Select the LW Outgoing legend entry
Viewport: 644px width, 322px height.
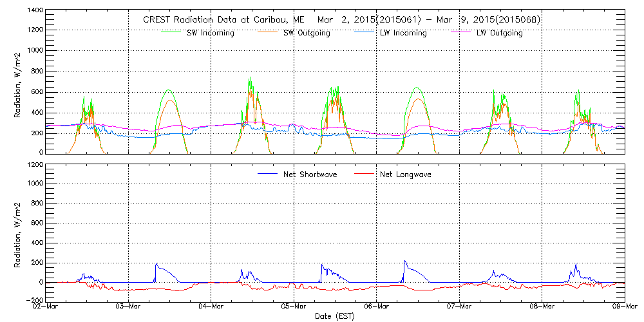tap(499, 33)
